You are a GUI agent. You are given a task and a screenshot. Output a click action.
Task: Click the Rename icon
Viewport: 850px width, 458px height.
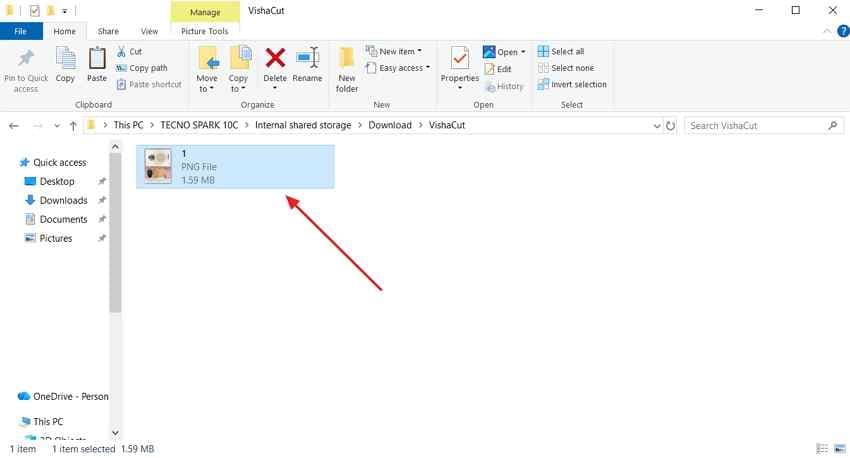pos(307,59)
